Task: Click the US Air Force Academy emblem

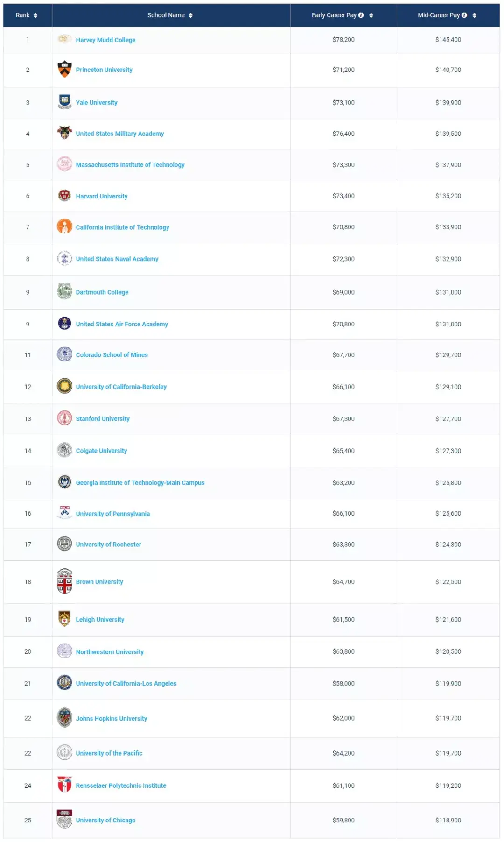Action: point(64,324)
